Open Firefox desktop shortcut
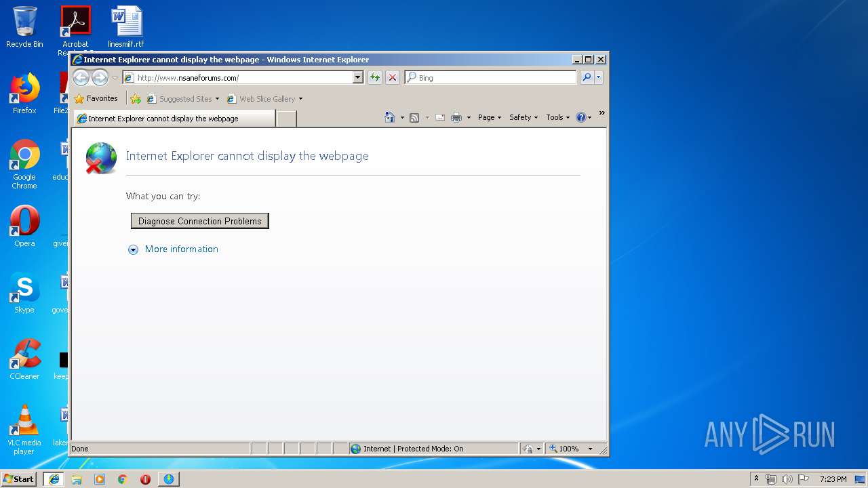The image size is (868, 488). tap(24, 94)
